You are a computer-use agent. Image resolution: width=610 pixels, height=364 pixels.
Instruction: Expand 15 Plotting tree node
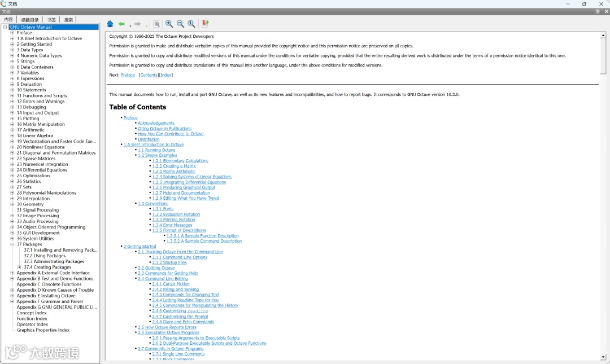12,119
